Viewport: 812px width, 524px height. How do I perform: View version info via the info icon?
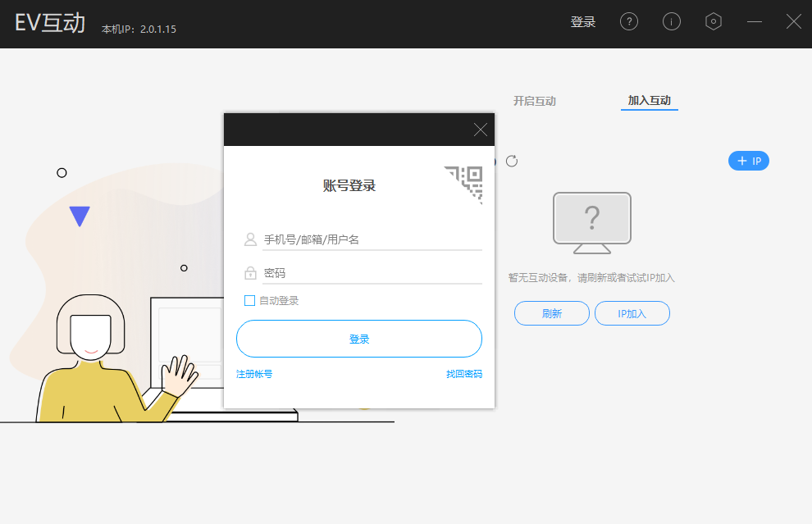point(672,21)
